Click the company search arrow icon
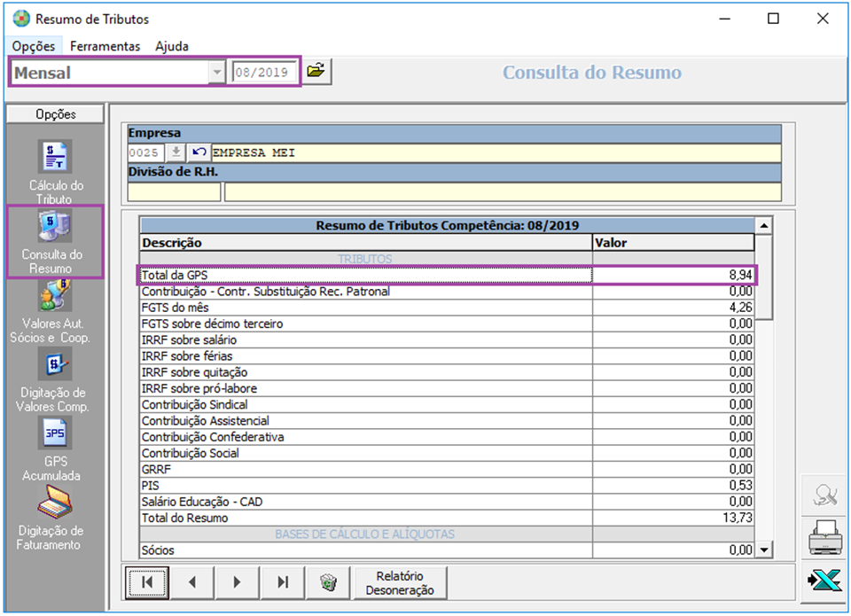 tap(176, 152)
